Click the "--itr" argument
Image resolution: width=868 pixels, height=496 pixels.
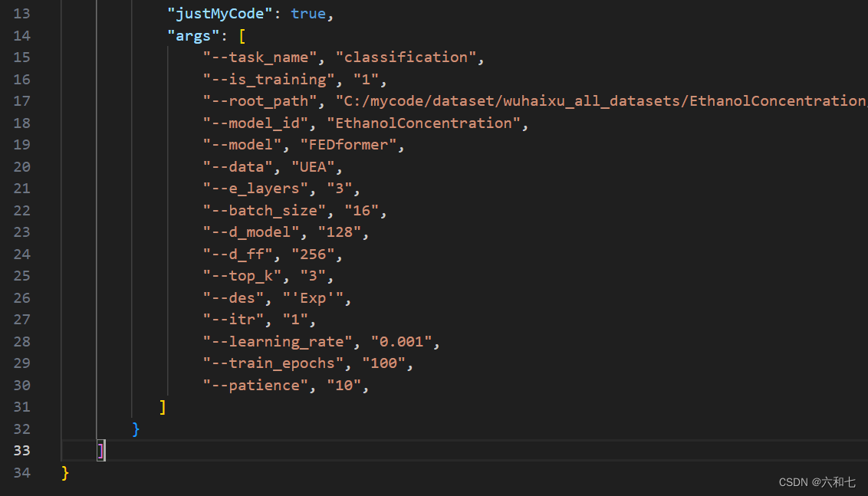(x=233, y=320)
